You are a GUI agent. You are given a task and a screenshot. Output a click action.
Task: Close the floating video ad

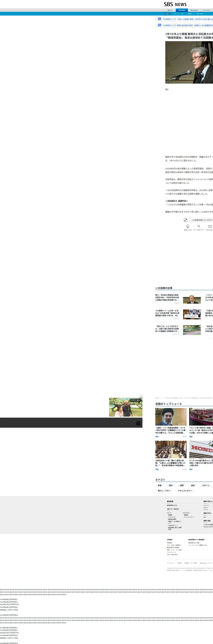click(x=141, y=397)
